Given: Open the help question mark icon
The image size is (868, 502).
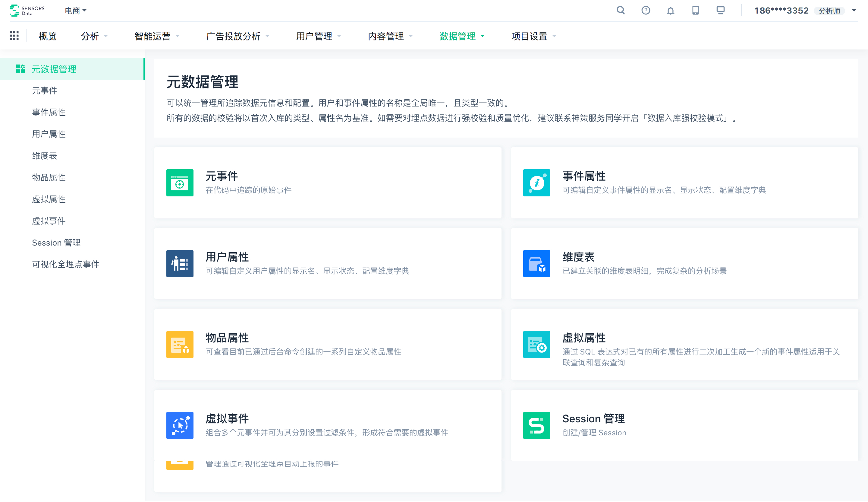Looking at the screenshot, I should (646, 10).
